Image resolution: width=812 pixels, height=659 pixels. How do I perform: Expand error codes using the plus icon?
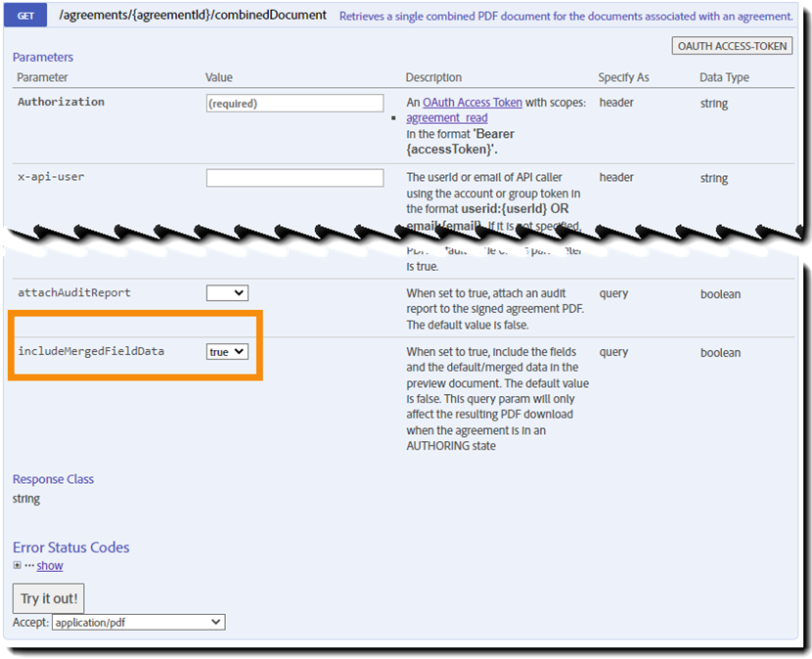coord(16,565)
